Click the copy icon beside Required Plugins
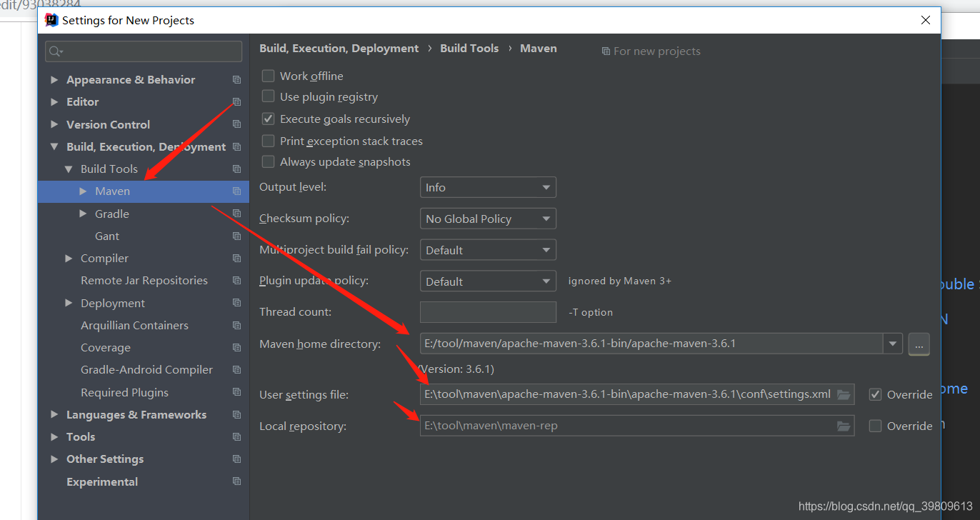This screenshot has width=980, height=520. [236, 392]
